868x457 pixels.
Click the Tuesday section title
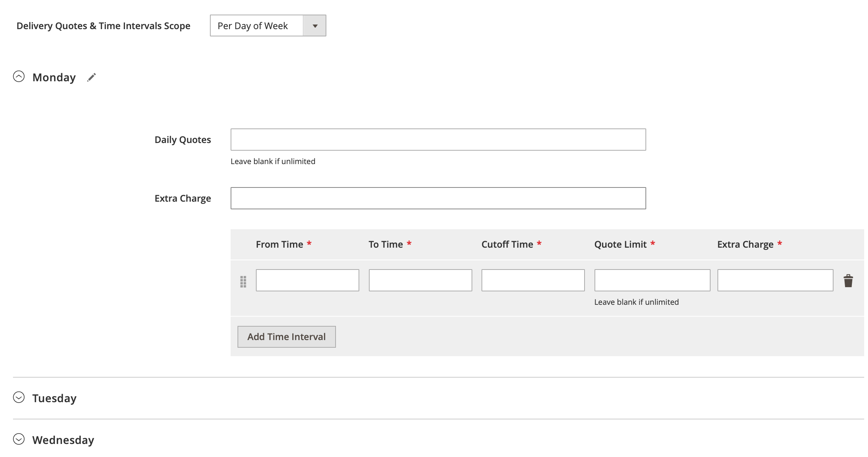click(x=54, y=398)
